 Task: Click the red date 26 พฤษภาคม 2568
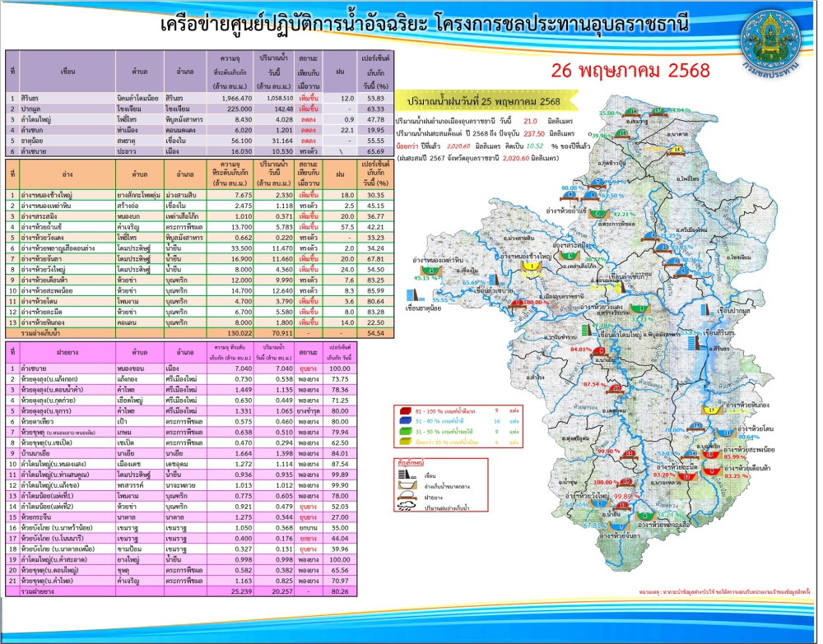point(630,70)
